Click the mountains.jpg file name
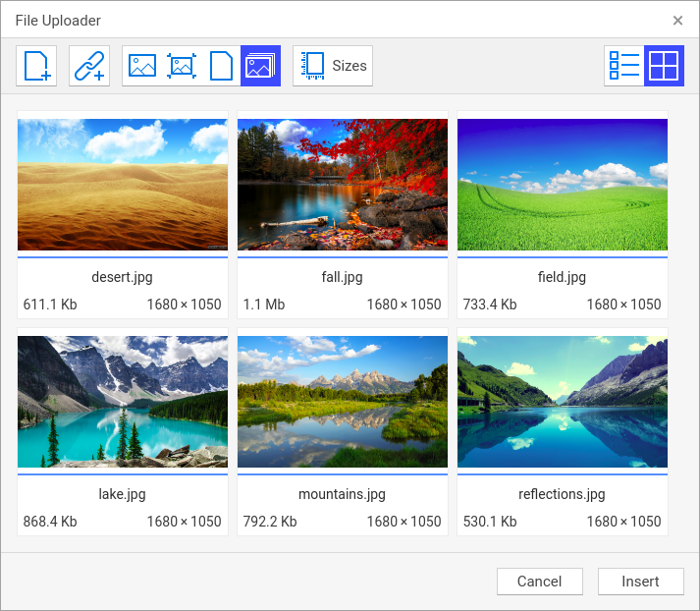The width and height of the screenshot is (700, 611). [343, 494]
